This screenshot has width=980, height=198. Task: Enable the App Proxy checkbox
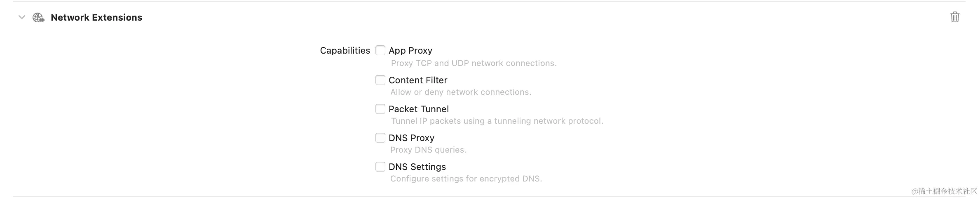tap(380, 50)
